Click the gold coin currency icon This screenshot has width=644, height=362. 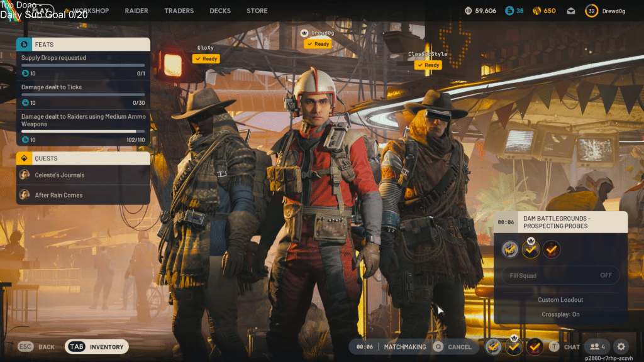(x=537, y=11)
